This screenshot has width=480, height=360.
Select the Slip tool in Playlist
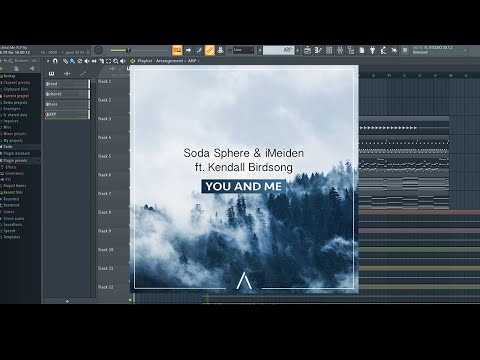[x=94, y=61]
